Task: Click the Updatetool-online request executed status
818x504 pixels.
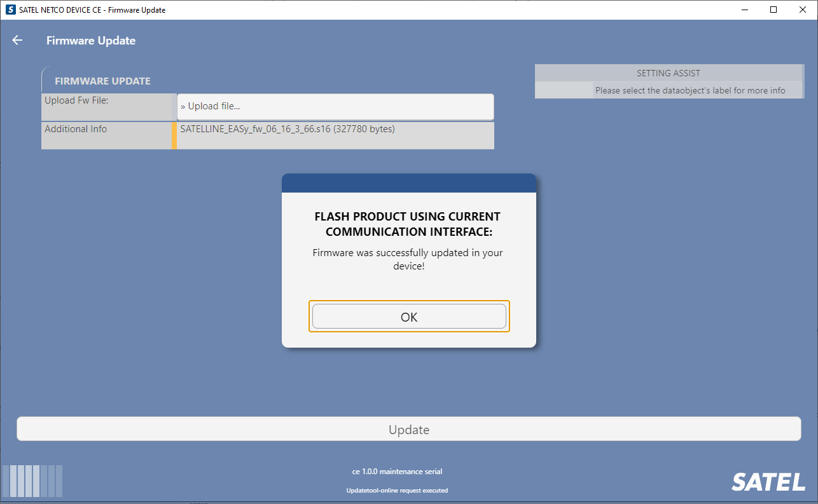Action: tap(397, 491)
